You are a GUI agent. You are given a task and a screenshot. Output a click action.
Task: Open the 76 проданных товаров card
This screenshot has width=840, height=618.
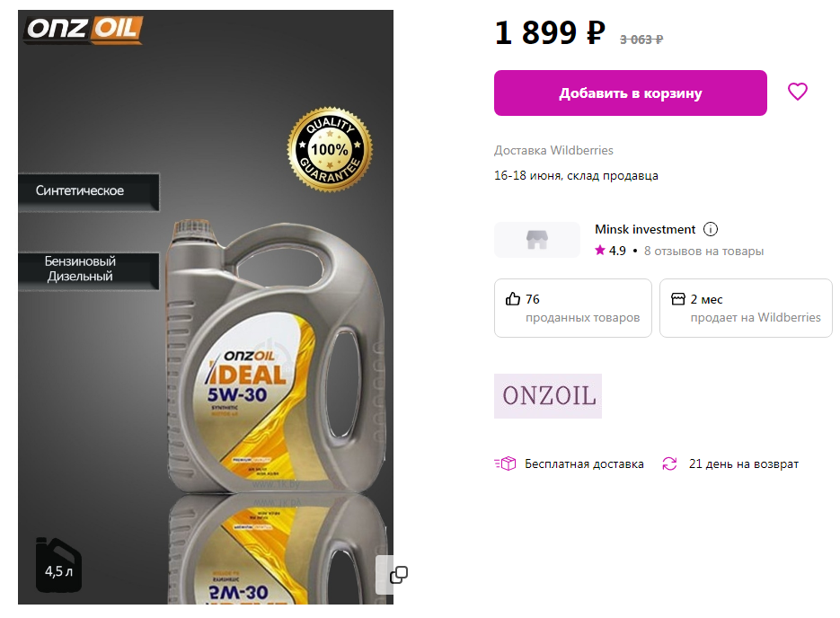point(572,308)
